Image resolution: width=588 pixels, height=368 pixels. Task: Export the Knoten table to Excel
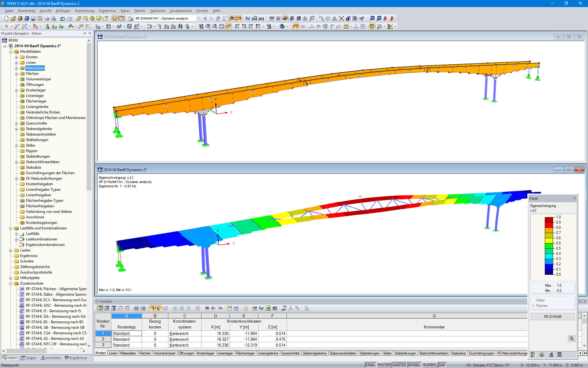(268, 308)
